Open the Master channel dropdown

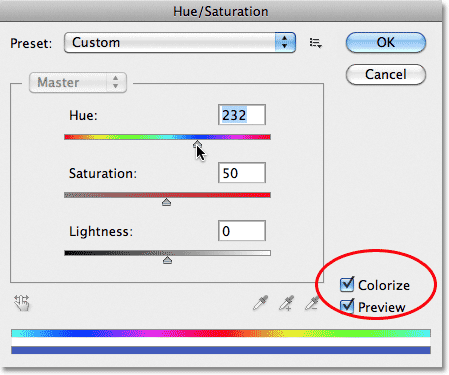point(78,82)
